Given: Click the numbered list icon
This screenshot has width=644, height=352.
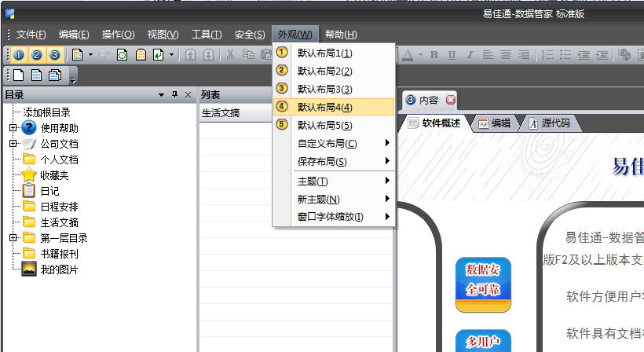Looking at the screenshot, I should (x=547, y=55).
